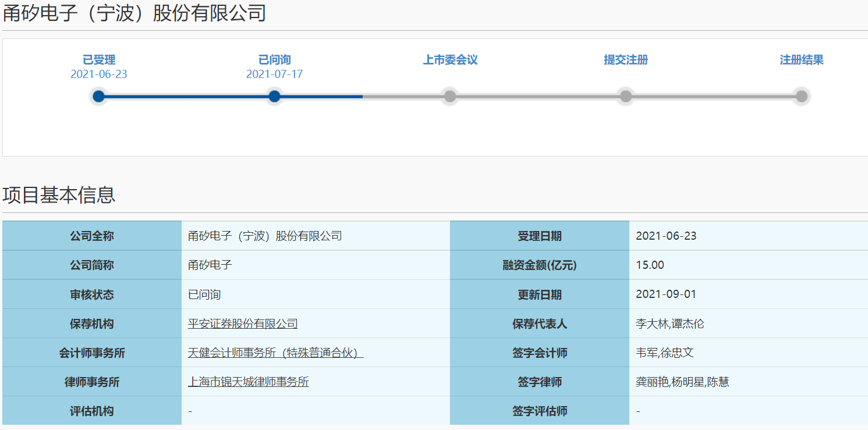Click the 项目基本信息 section heading
The height and width of the screenshot is (430, 868).
click(59, 195)
